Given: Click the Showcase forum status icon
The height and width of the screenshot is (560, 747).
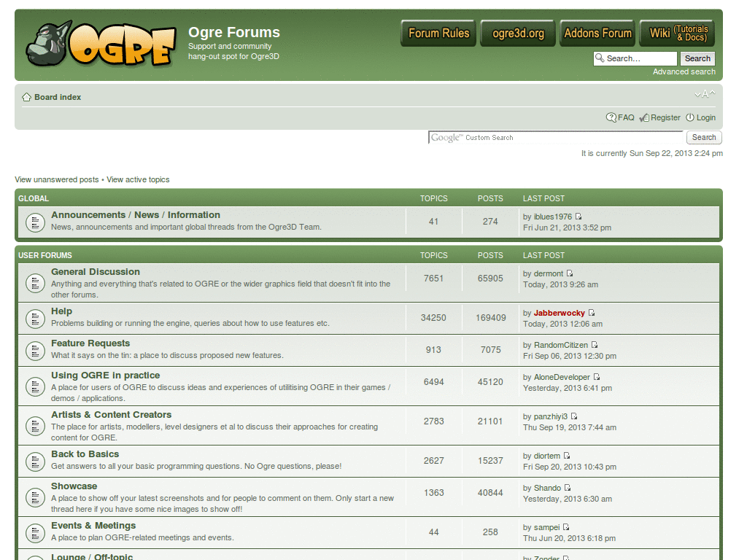Looking at the screenshot, I should [x=35, y=497].
